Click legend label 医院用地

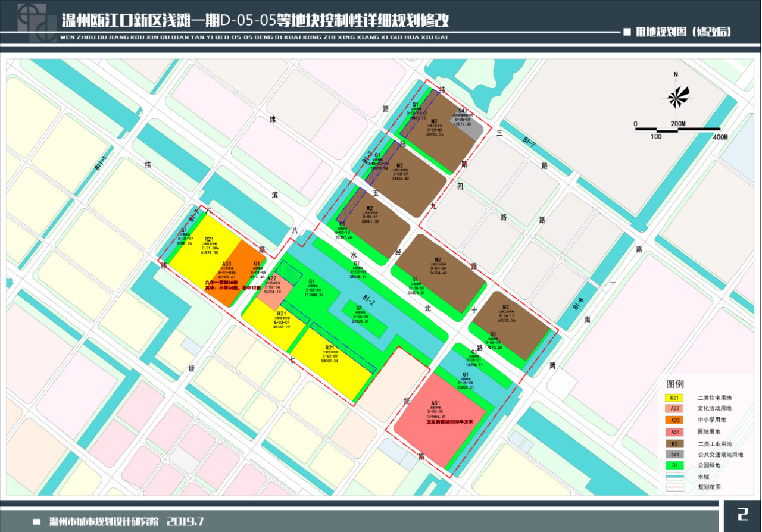pyautogui.click(x=709, y=432)
